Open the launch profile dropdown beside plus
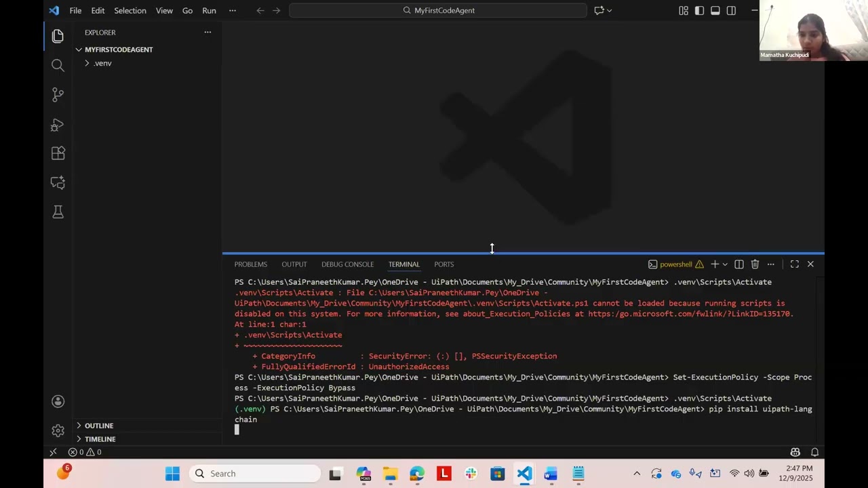868x488 pixels. pos(725,264)
